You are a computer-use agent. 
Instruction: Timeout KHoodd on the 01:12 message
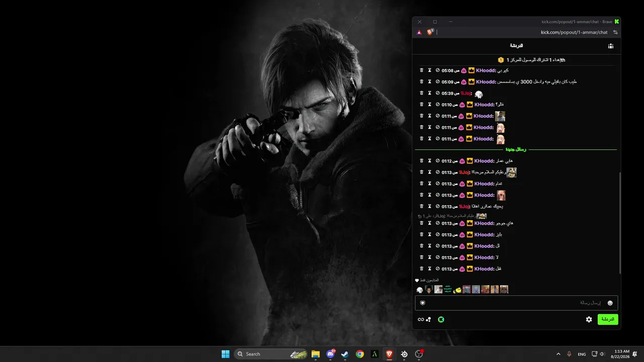(430, 161)
